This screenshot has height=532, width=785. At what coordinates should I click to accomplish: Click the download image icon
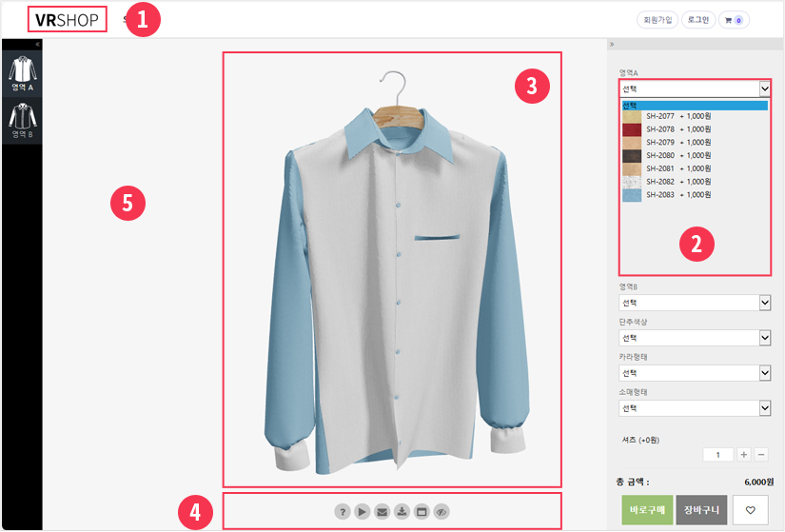click(x=402, y=511)
